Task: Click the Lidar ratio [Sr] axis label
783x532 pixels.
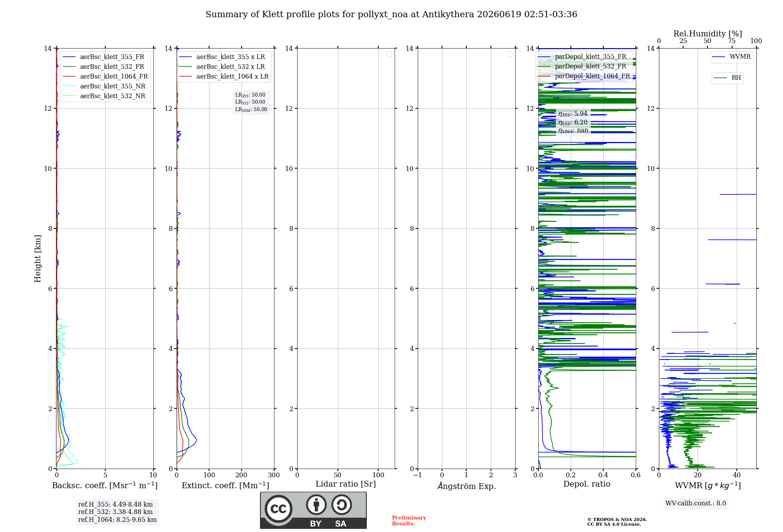Action: tap(346, 484)
